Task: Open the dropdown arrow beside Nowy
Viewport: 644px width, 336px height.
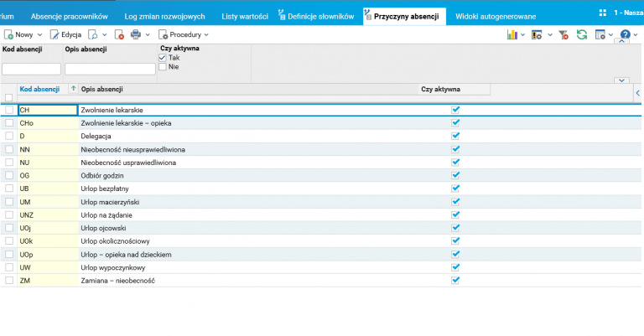Action: [39, 35]
